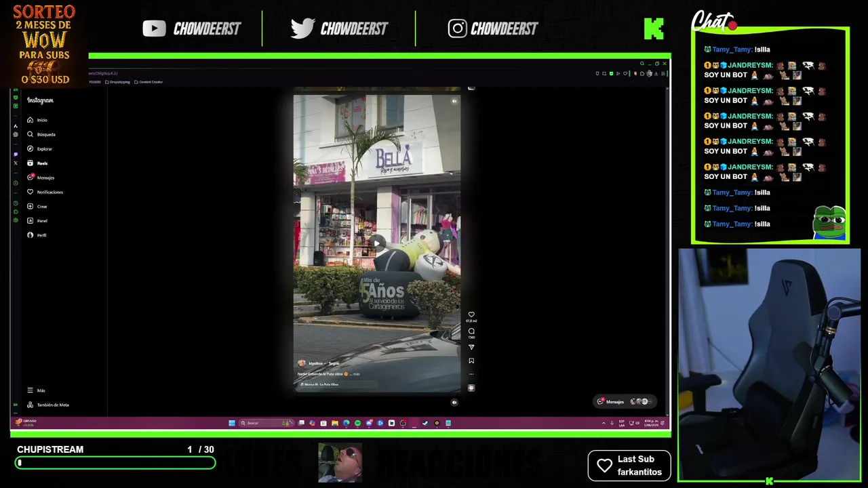Viewport: 868px width, 488px height.
Task: Open the reel comments bubble
Action: pyautogui.click(x=471, y=331)
